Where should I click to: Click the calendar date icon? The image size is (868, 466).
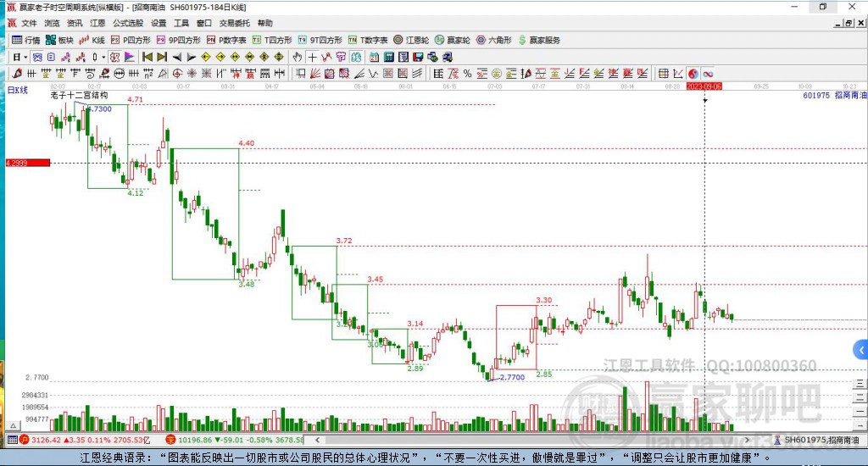click(x=374, y=57)
